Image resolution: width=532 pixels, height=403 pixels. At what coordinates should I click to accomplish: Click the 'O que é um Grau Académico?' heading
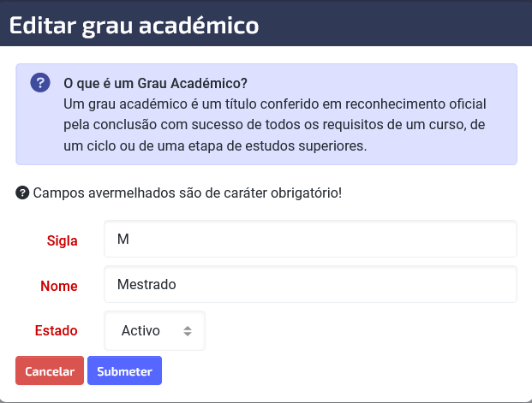(155, 83)
